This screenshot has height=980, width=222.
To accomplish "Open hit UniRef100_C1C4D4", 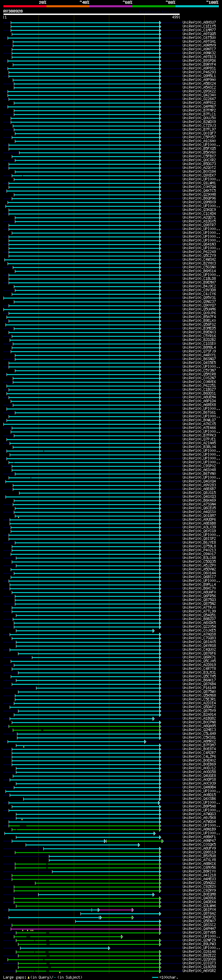I will 199,214.
